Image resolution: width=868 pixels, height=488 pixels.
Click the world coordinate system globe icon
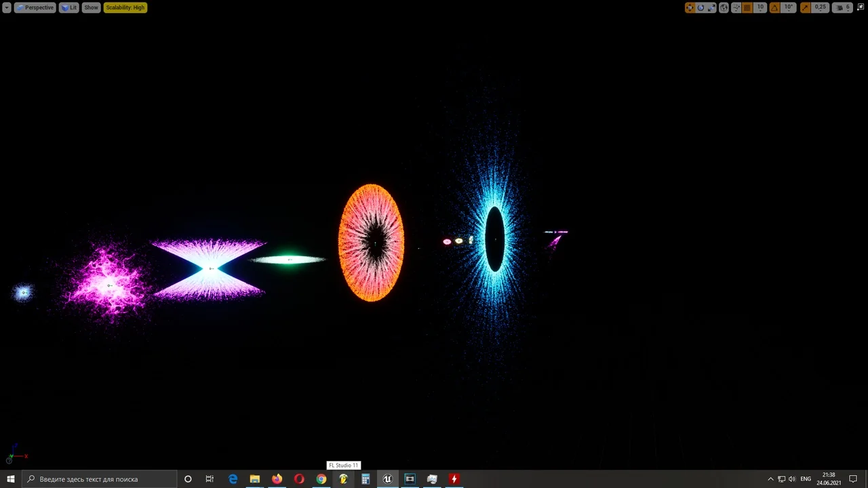(x=724, y=7)
